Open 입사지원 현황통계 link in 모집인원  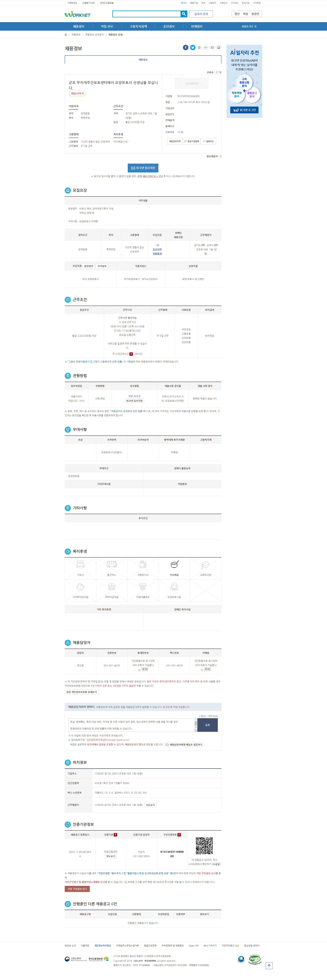(157, 251)
